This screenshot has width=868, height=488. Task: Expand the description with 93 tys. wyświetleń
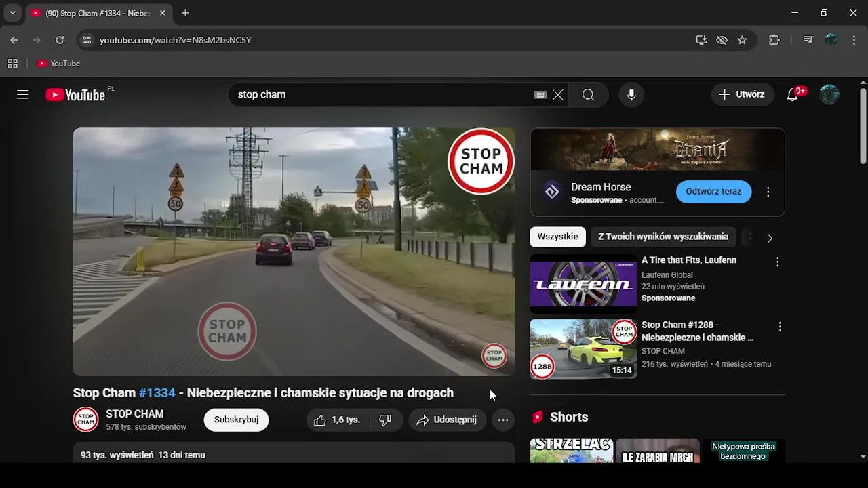(294, 453)
